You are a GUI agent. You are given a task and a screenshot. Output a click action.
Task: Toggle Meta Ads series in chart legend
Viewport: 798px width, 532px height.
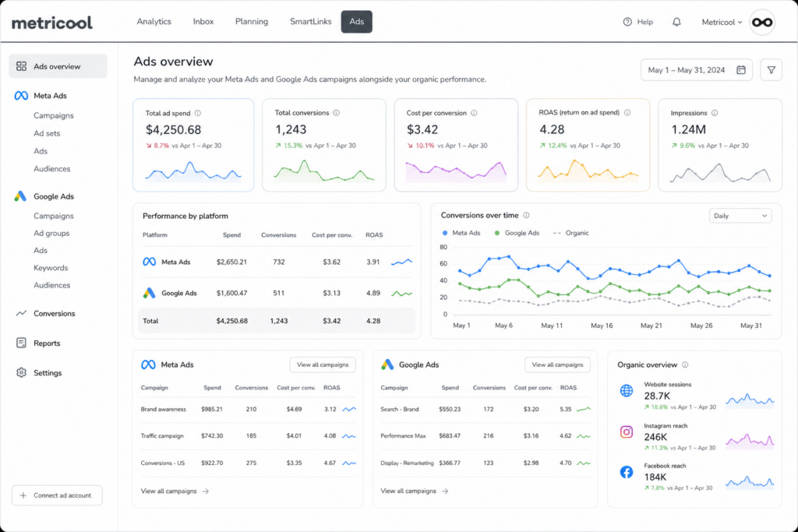click(461, 233)
